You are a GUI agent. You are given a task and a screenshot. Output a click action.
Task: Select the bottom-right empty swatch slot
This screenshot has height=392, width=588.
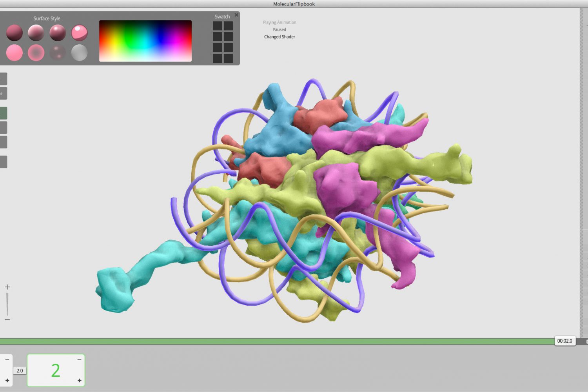[x=228, y=58]
